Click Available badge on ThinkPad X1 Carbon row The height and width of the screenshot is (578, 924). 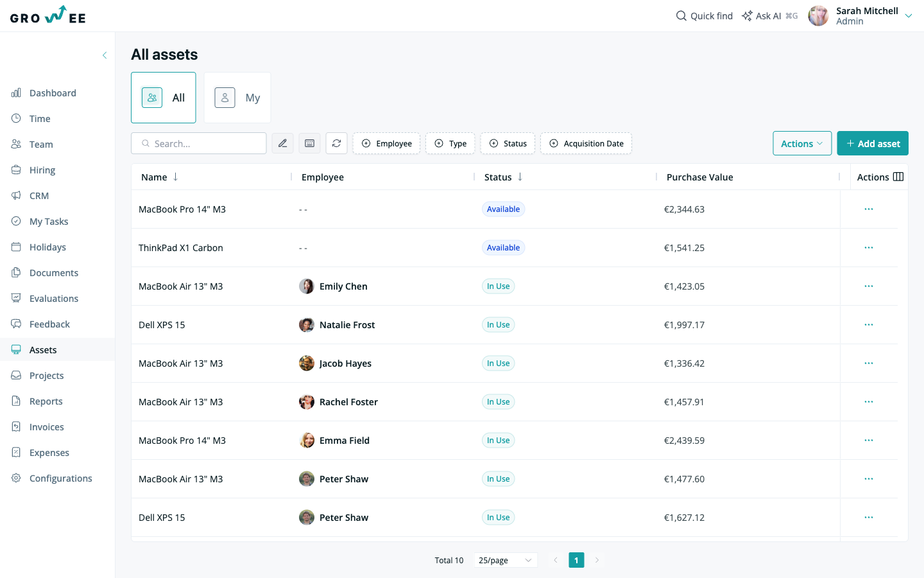coord(503,248)
